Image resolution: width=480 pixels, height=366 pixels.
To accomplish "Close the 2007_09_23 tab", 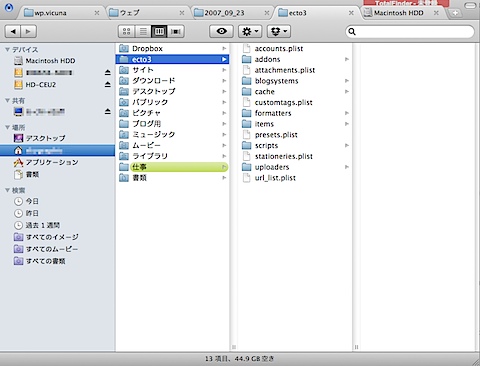I will tap(267, 13).
